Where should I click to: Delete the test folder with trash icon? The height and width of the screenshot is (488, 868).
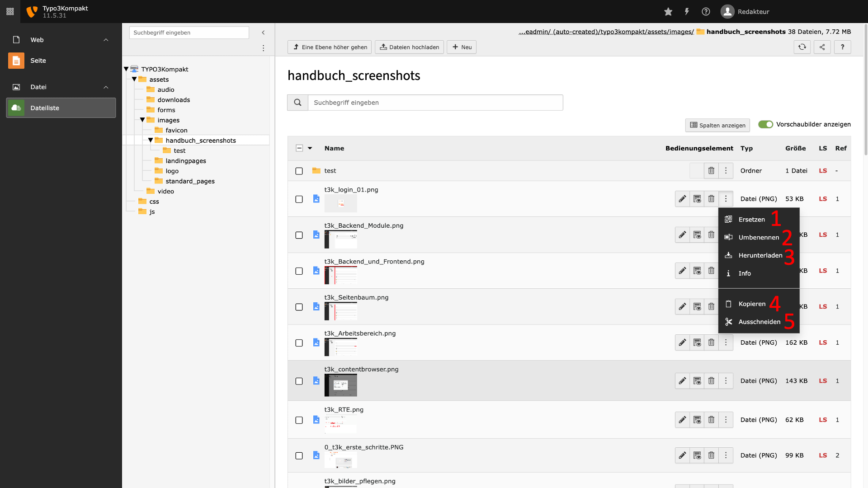(x=711, y=171)
